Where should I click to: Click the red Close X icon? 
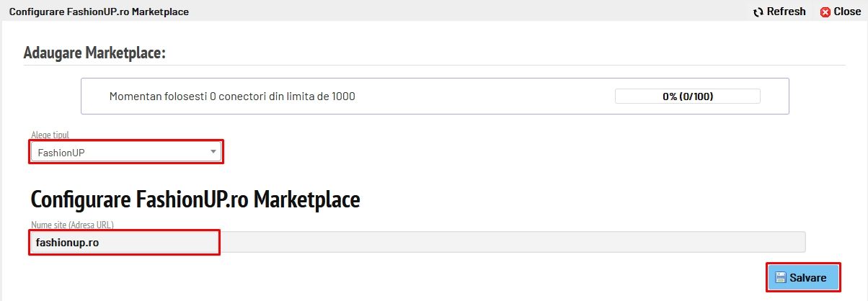pos(825,12)
